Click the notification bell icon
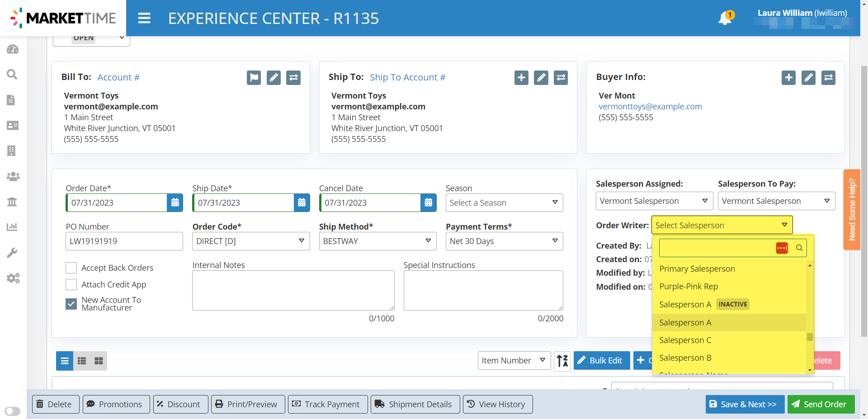This screenshot has width=868, height=419. (725, 19)
